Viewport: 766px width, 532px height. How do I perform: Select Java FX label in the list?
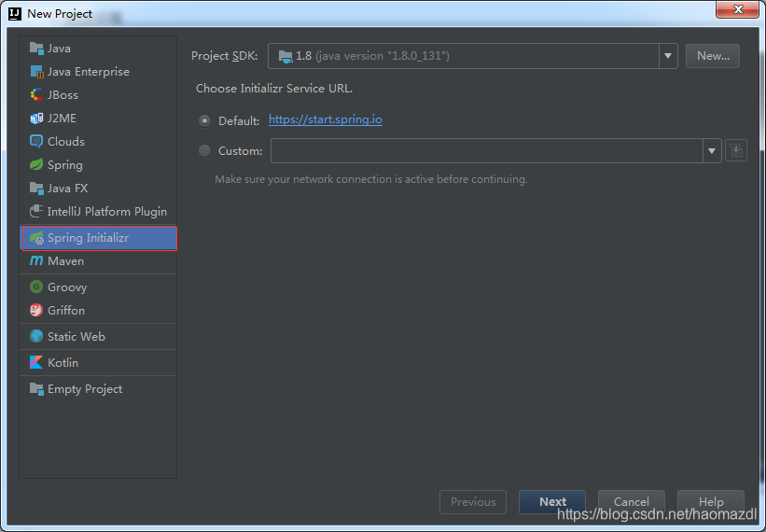click(x=68, y=189)
